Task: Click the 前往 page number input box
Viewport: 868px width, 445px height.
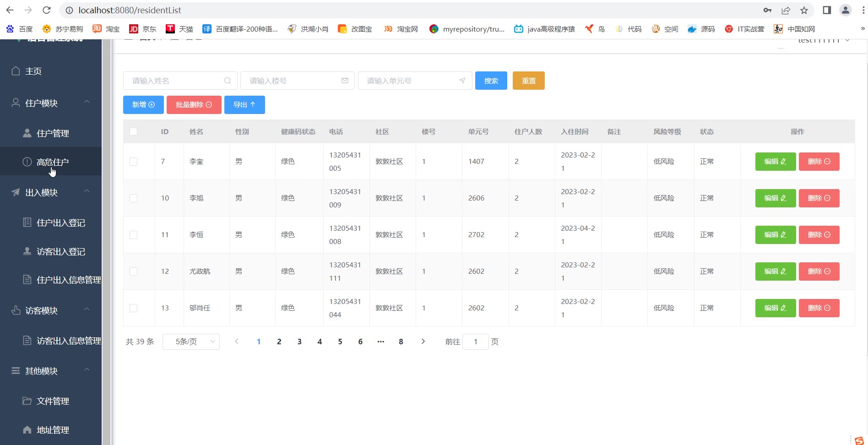Action: (475, 342)
